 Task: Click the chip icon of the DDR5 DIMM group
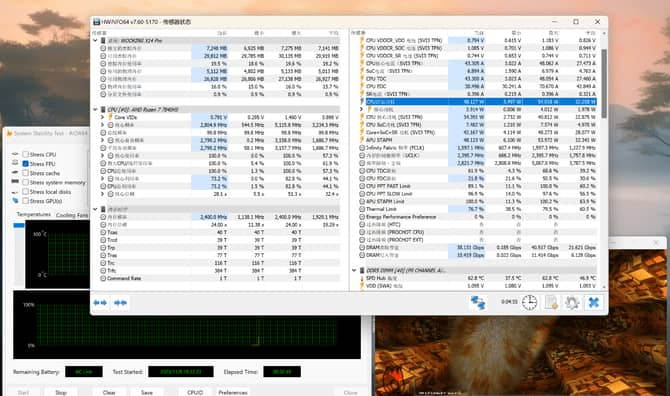[x=362, y=270]
